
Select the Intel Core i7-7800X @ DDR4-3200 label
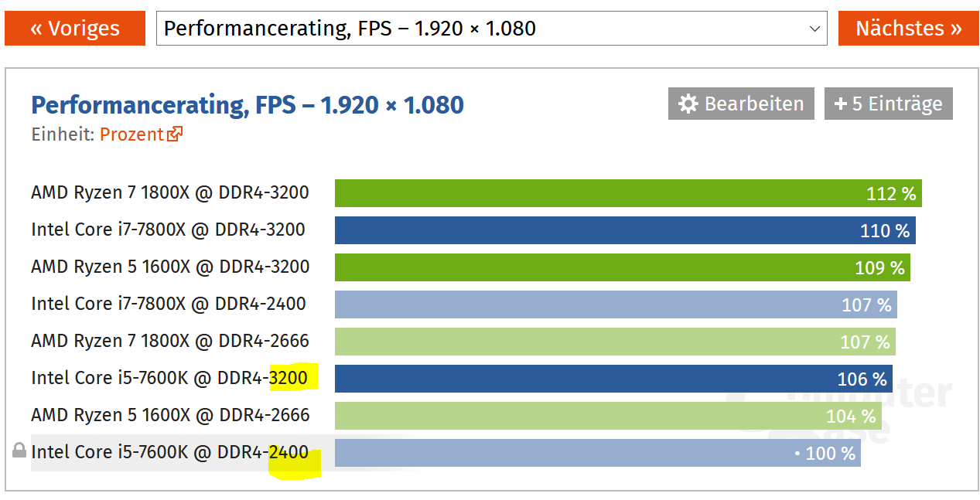coord(168,230)
